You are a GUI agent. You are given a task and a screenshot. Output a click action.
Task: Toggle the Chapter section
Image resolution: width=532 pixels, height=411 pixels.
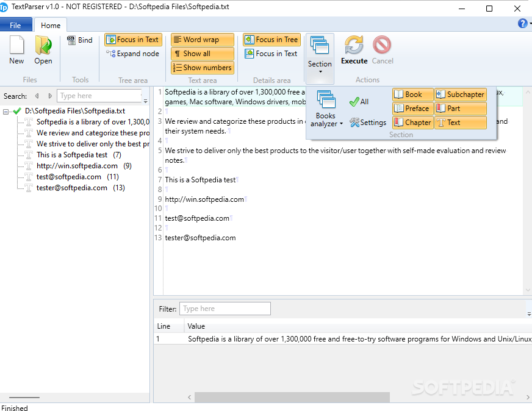(413, 123)
